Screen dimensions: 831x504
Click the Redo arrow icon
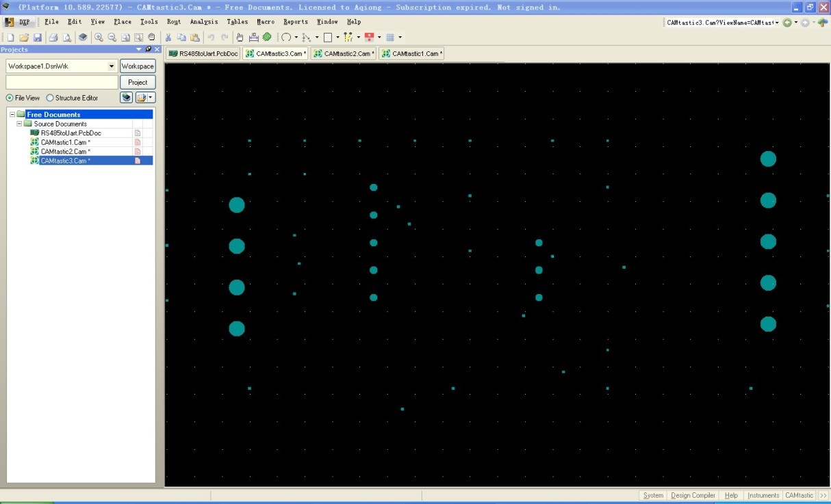click(x=225, y=37)
